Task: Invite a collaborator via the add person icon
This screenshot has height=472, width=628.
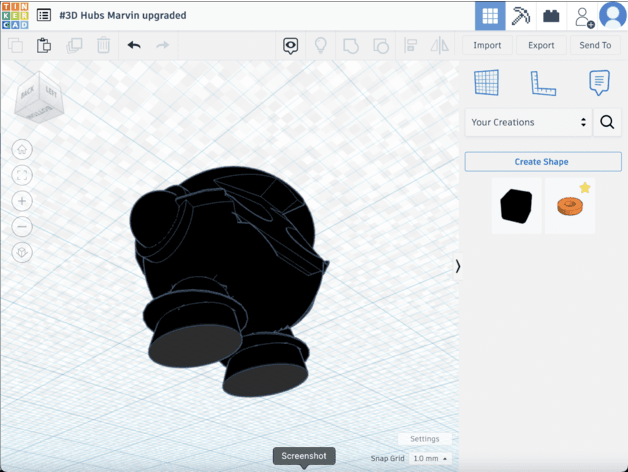Action: pyautogui.click(x=583, y=17)
